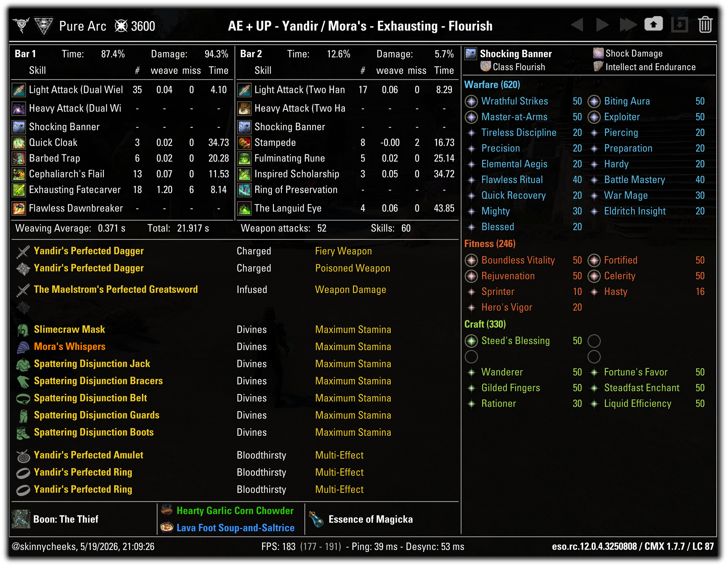Screen dimensions: 728x566
Task: Click the @skinnycheeks timestamp footer text
Action: [x=83, y=547]
